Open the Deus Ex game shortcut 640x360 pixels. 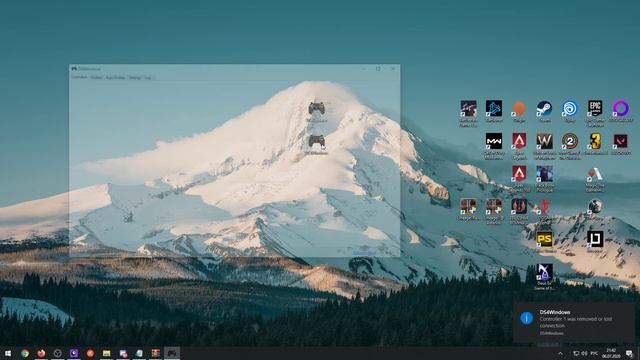pos(544,272)
